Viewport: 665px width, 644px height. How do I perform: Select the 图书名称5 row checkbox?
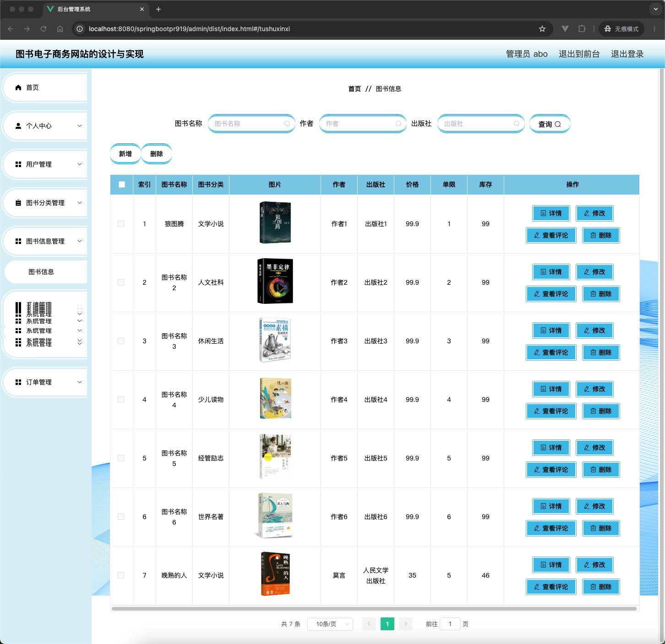point(121,458)
